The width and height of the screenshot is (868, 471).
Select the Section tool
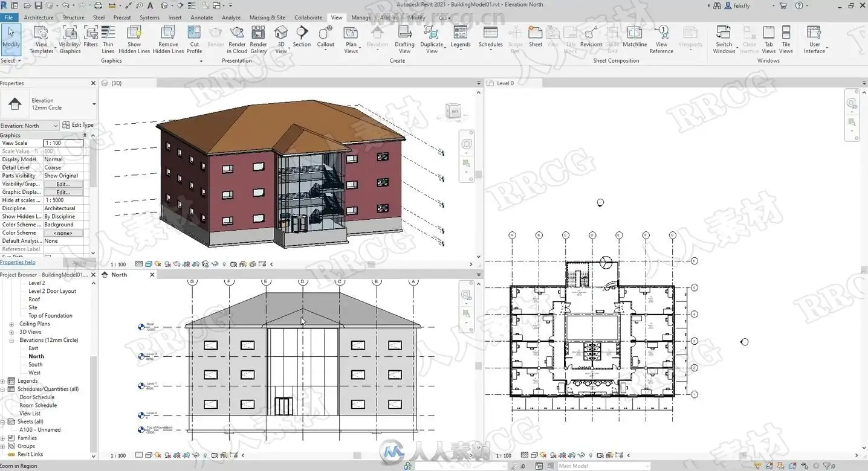coord(302,36)
